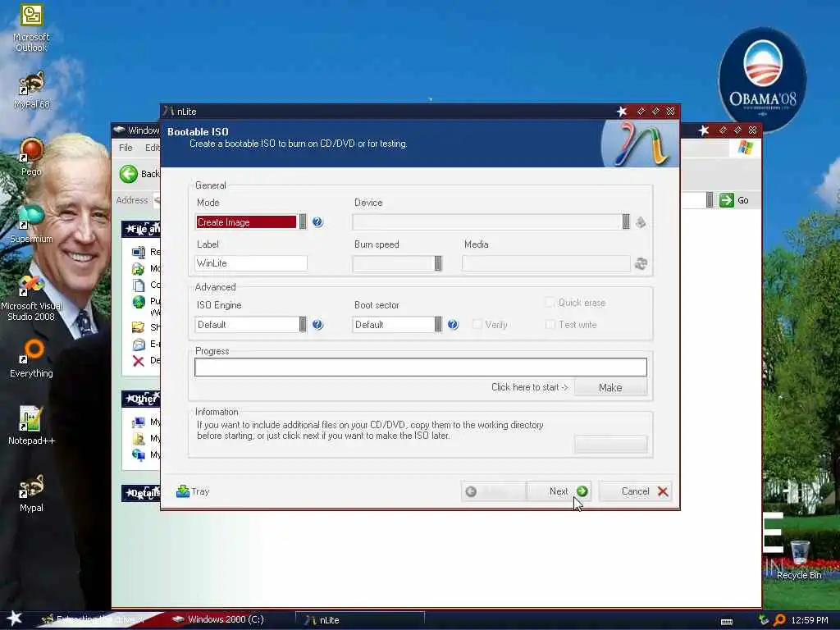Click the blank button in Information section
The height and width of the screenshot is (630, 840).
[x=610, y=444]
